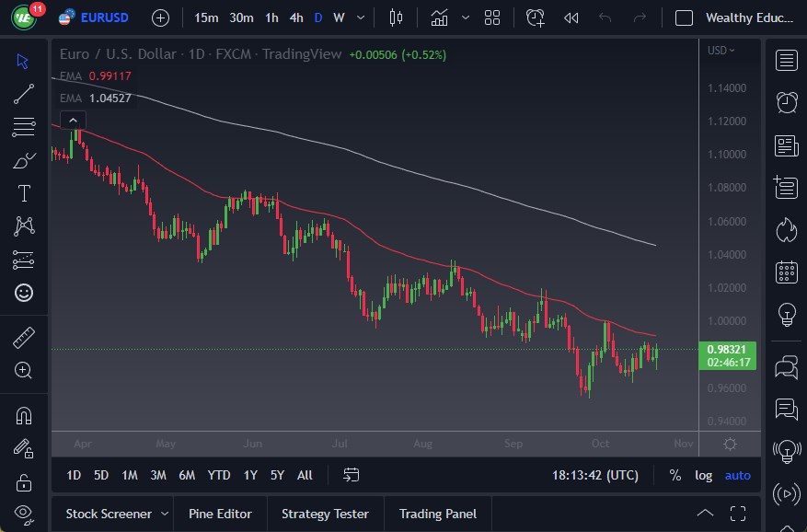Click the green current price label
Viewport: 807px width, 532px height.
pyautogui.click(x=729, y=356)
